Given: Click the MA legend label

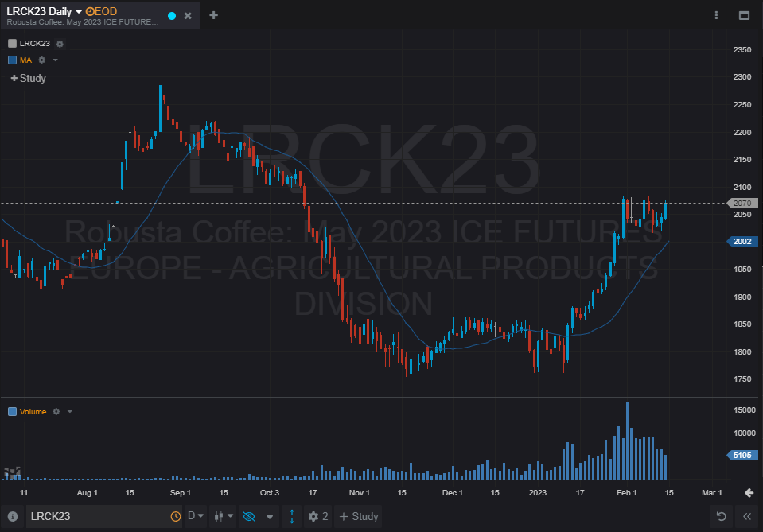Looking at the screenshot, I should coord(25,60).
